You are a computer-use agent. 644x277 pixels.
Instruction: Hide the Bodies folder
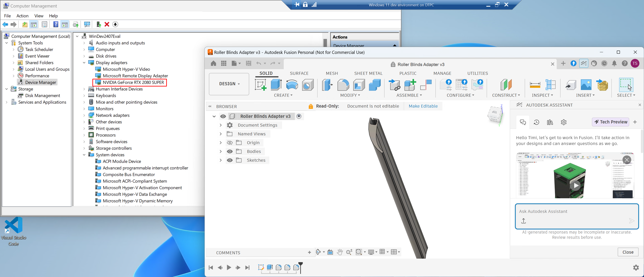point(230,151)
